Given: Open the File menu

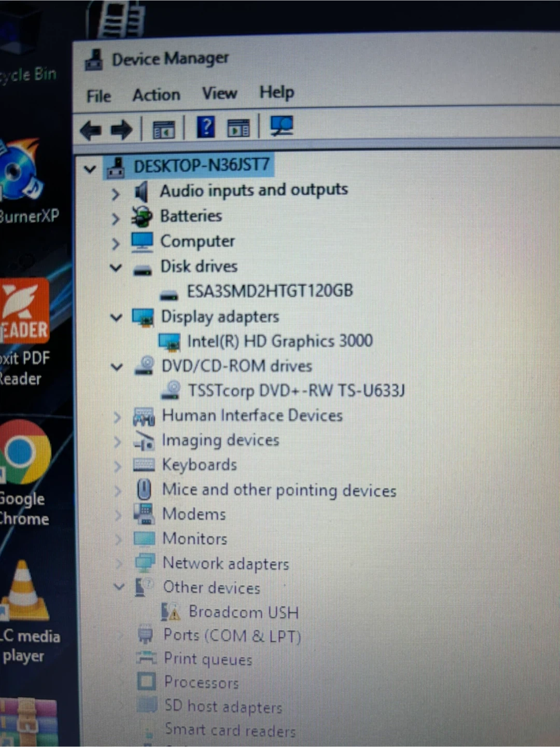Looking at the screenshot, I should click(x=99, y=96).
